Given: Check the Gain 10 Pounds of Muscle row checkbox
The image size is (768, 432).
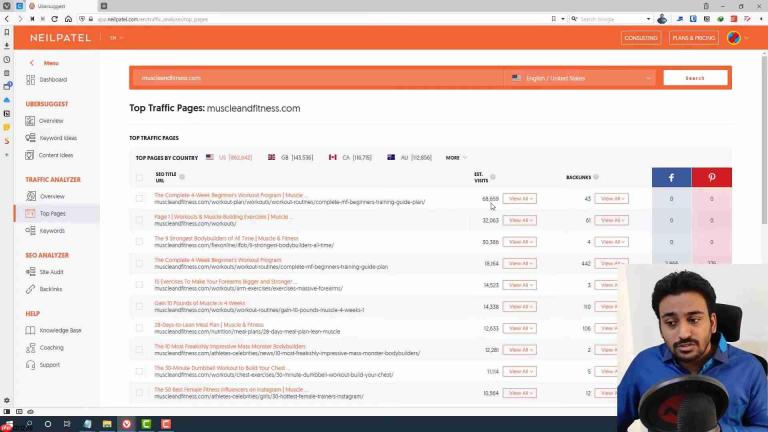Looking at the screenshot, I should (140, 306).
